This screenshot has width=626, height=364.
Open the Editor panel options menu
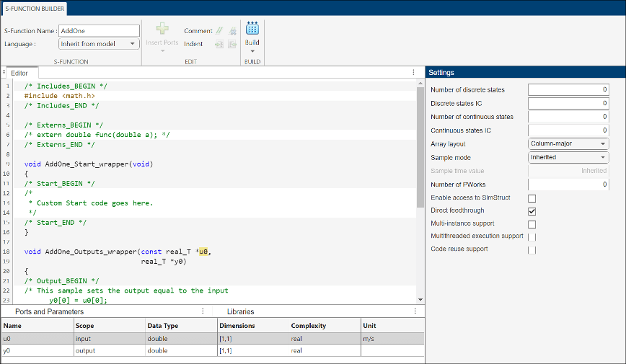(x=414, y=72)
